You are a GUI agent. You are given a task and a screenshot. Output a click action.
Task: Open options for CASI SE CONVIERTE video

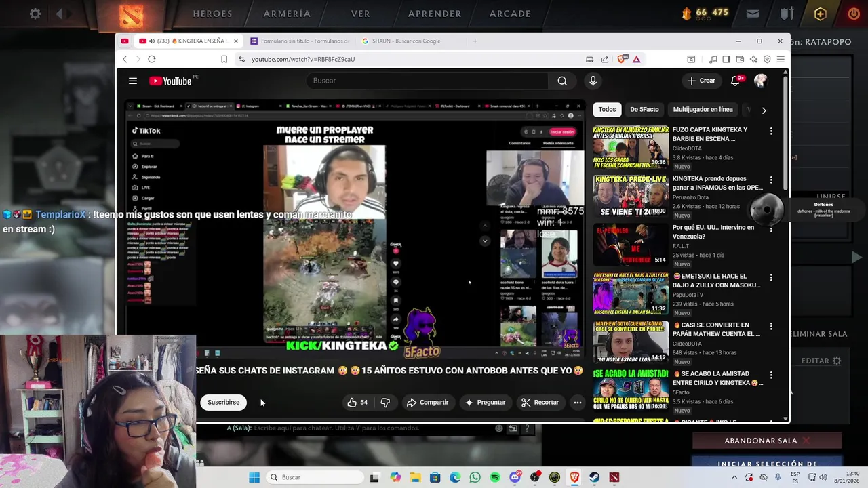(x=770, y=326)
